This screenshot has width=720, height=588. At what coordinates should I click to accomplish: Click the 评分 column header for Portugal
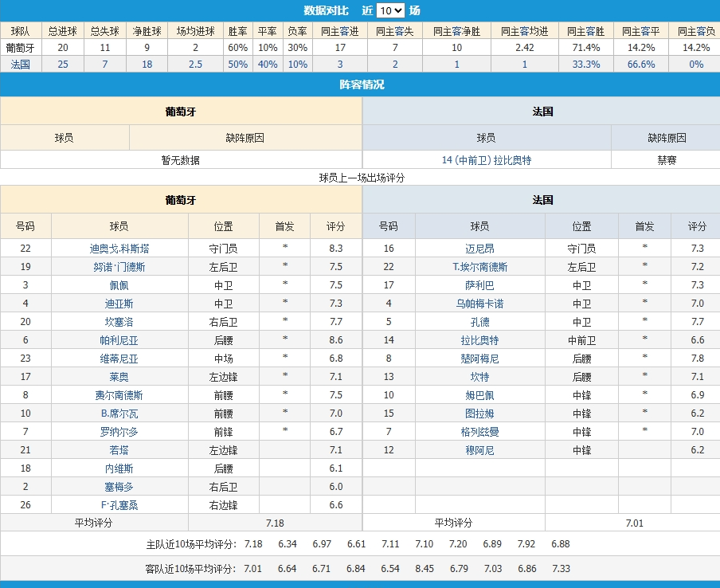pyautogui.click(x=335, y=226)
